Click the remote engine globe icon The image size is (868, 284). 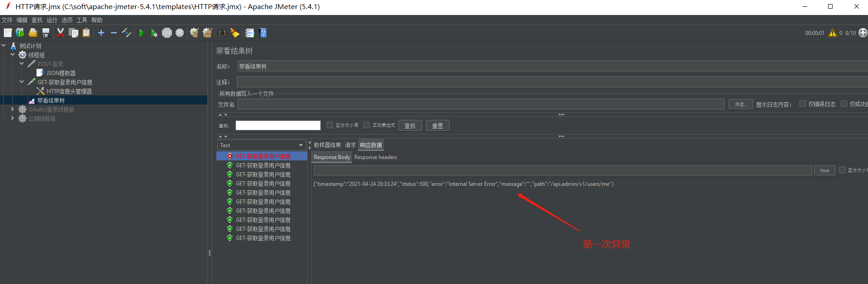coord(863,33)
